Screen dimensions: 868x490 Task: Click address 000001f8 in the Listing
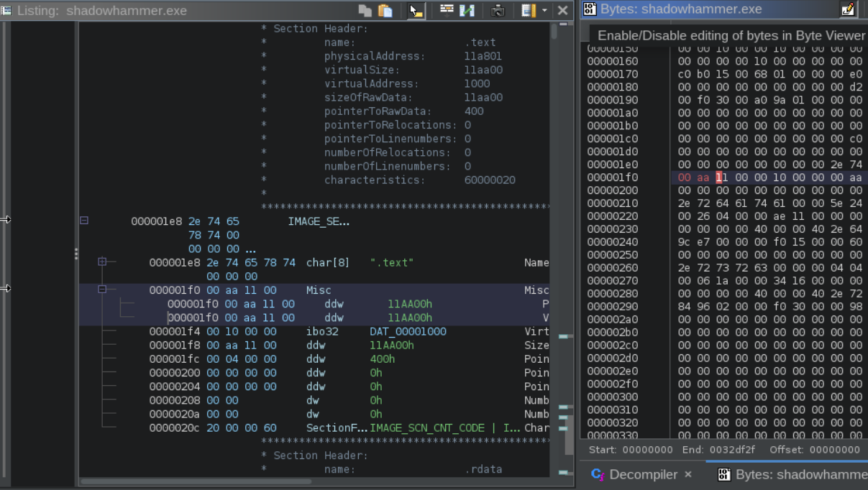click(173, 345)
